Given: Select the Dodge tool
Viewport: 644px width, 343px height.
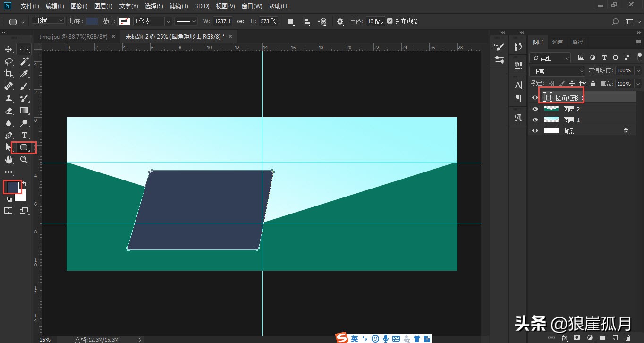Looking at the screenshot, I should (24, 123).
